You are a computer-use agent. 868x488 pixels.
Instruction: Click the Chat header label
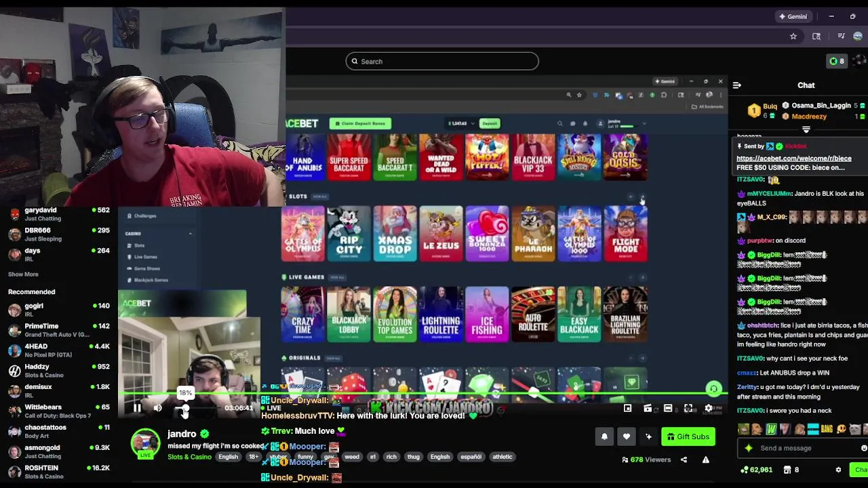pyautogui.click(x=806, y=85)
